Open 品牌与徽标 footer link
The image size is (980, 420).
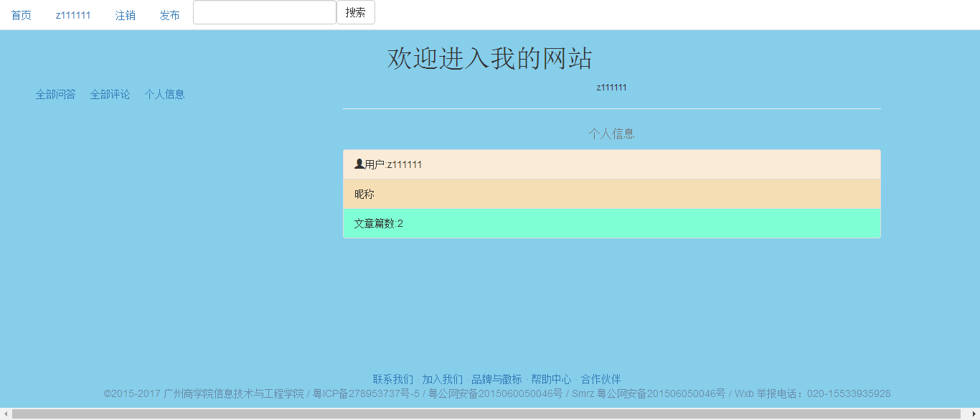(x=497, y=379)
